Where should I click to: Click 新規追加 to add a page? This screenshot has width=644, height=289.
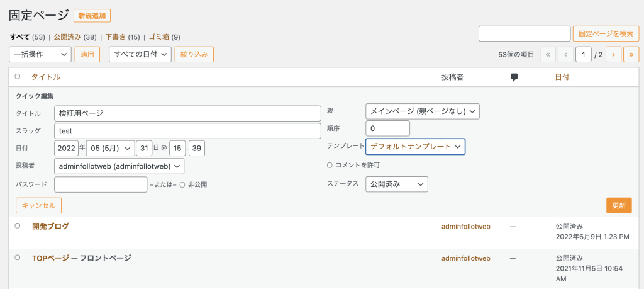92,15
